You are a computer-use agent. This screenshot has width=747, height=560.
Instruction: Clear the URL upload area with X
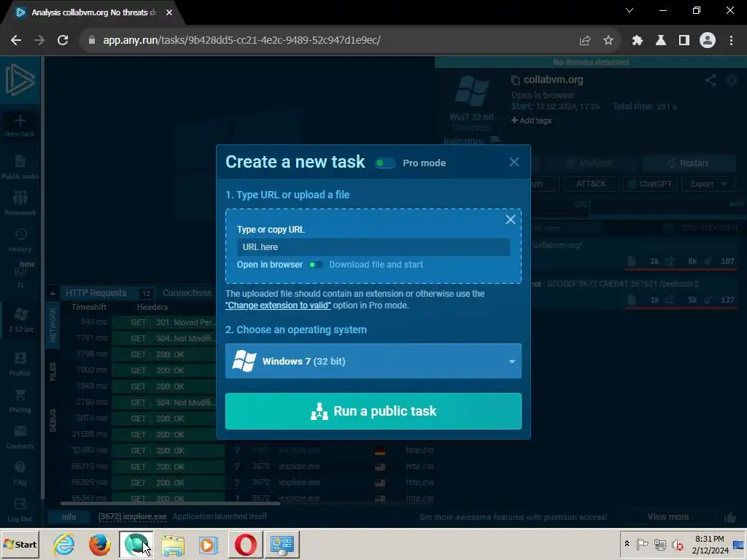[x=510, y=219]
